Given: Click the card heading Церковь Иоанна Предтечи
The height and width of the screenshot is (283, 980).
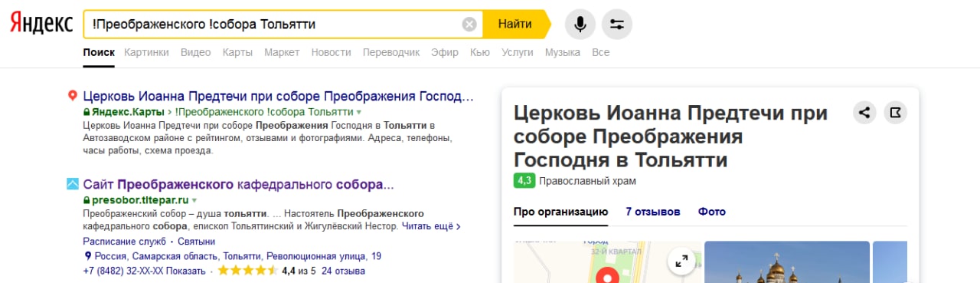Looking at the screenshot, I should point(671,137).
